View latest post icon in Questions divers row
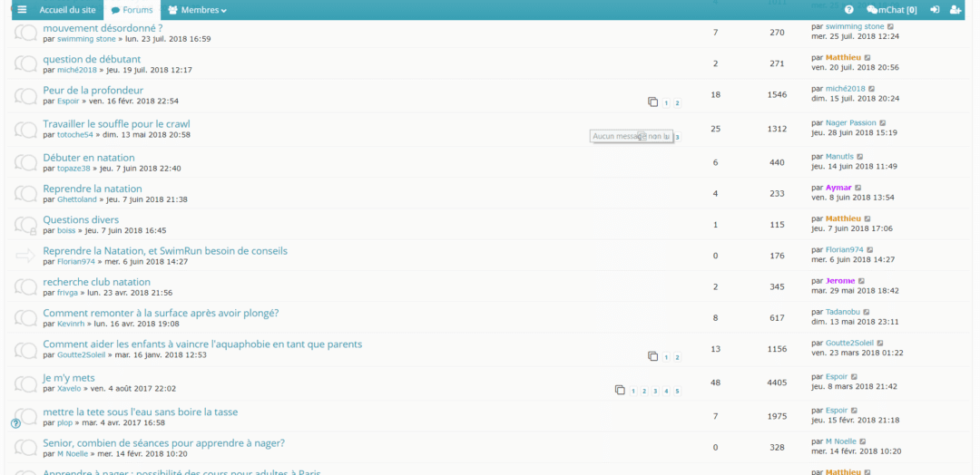Image resolution: width=980 pixels, height=475 pixels. [867, 218]
